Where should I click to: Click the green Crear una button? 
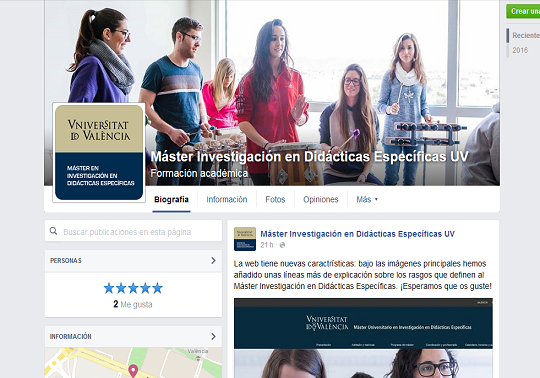(x=523, y=11)
